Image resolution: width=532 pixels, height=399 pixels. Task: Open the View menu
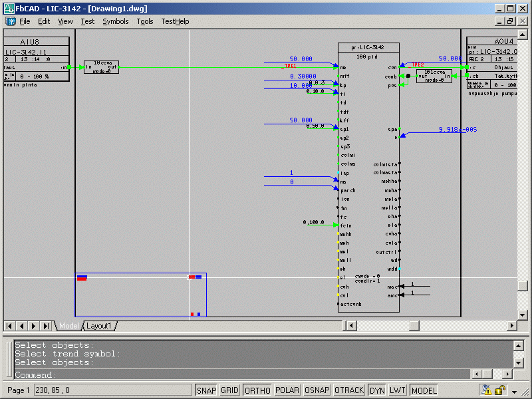click(x=65, y=21)
